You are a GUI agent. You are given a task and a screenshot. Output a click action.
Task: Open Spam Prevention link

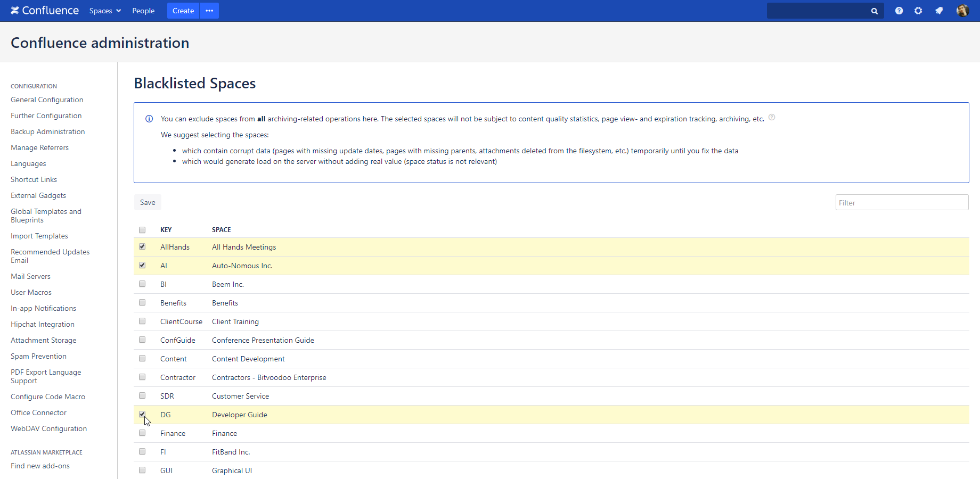[x=39, y=356]
